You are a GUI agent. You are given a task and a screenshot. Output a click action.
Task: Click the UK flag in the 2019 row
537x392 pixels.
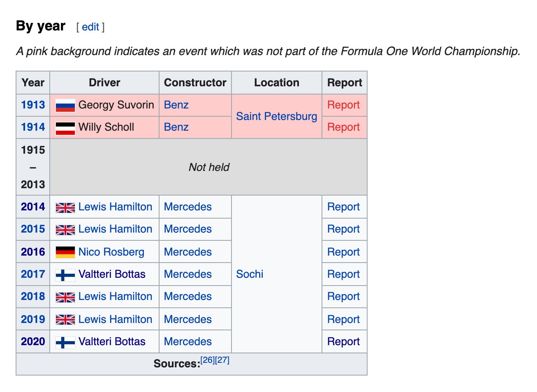point(65,320)
